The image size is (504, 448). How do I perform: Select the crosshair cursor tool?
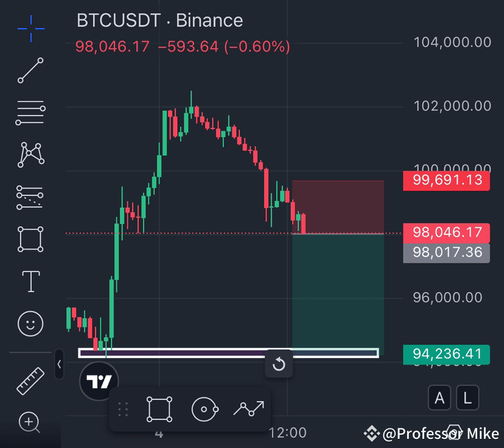(x=30, y=29)
